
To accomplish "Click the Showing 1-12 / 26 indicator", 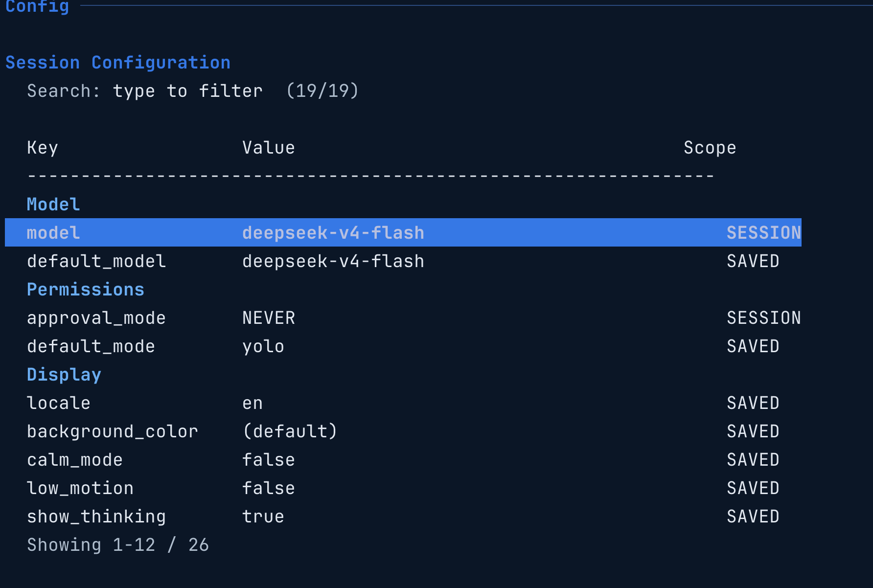I will click(x=118, y=544).
